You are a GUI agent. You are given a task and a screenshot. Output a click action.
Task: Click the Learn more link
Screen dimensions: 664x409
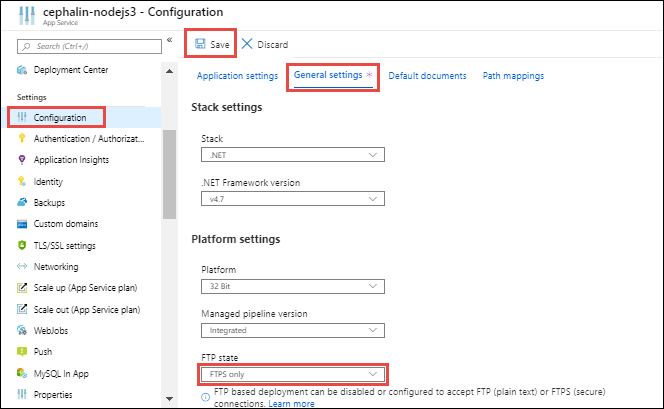click(291, 404)
